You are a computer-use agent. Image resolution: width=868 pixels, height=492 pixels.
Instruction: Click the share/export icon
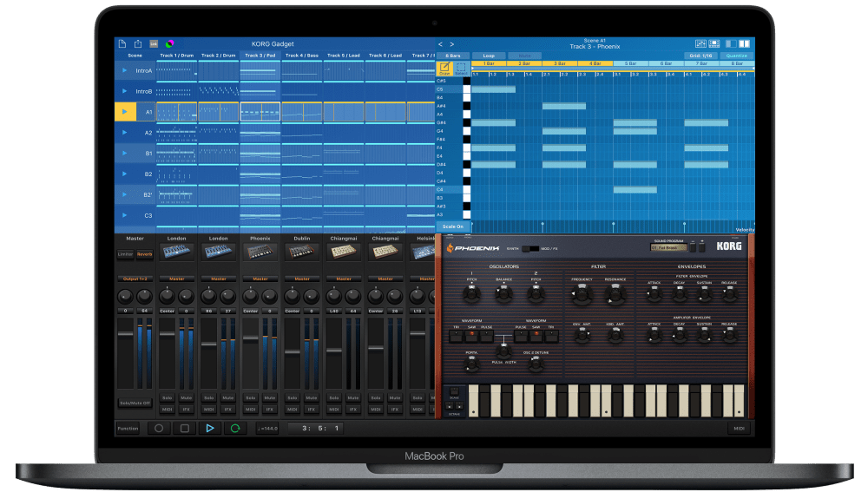click(x=136, y=43)
